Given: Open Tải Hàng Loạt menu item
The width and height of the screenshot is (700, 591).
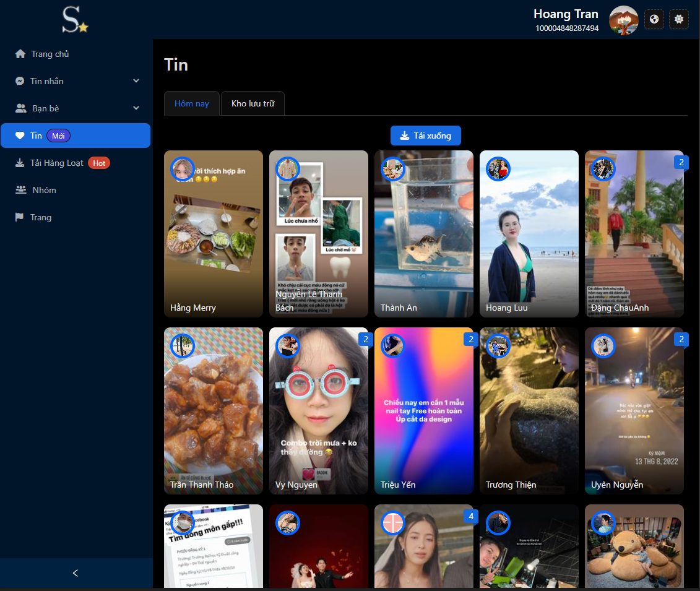Looking at the screenshot, I should pos(76,163).
